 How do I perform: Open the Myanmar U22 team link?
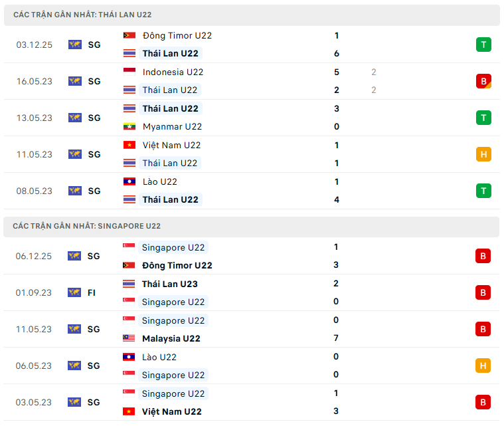172,126
